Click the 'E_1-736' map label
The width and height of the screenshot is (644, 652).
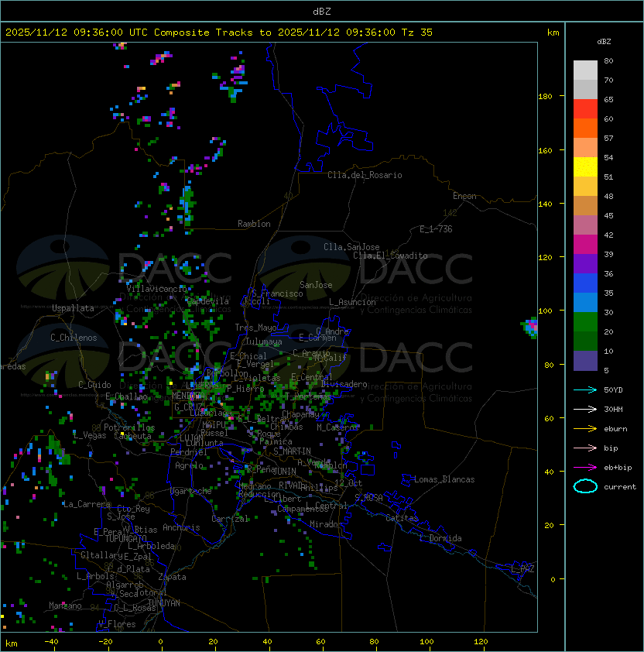[436, 229]
